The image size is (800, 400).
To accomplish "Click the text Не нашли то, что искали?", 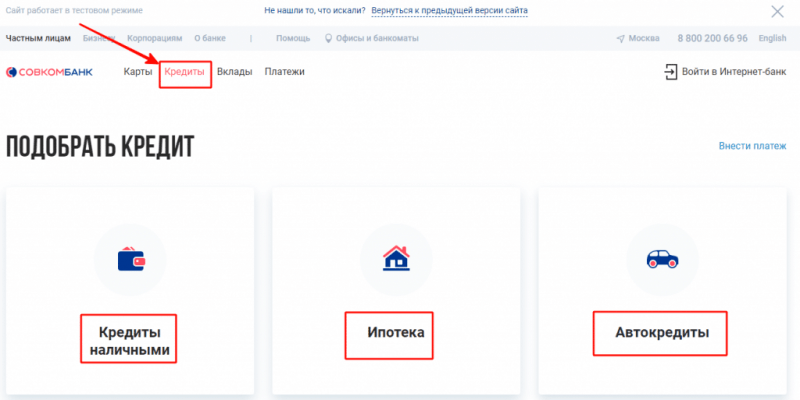I will pos(315,10).
